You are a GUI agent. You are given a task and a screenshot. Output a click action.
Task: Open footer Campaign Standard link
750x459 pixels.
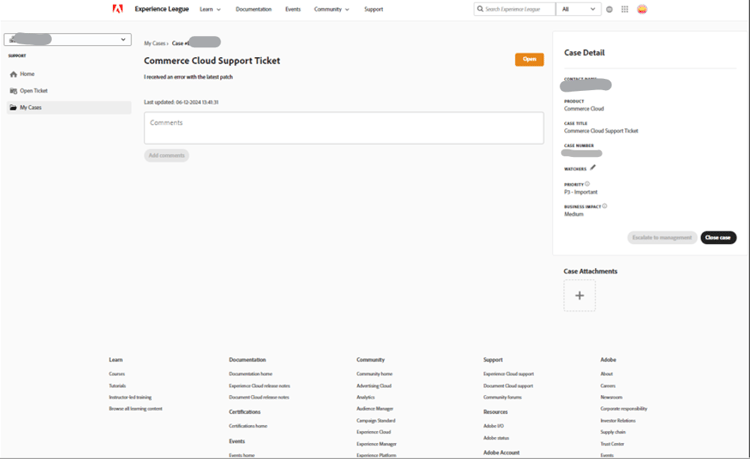click(375, 421)
